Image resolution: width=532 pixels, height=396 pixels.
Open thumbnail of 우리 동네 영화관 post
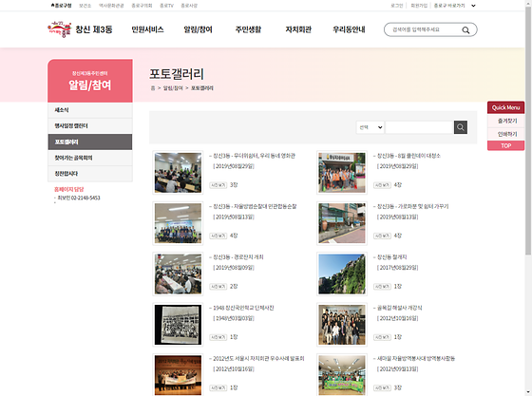[178, 173]
